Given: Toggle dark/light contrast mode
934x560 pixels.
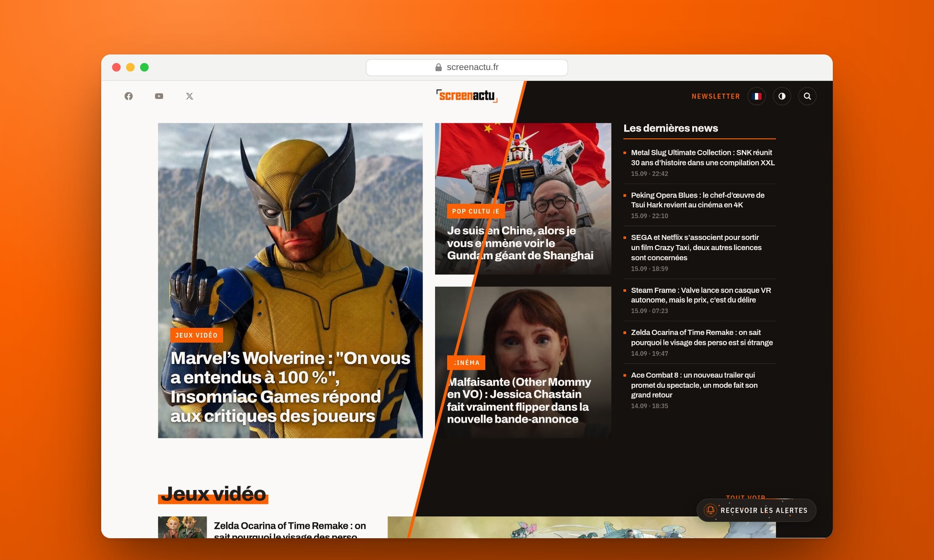Looking at the screenshot, I should 782,96.
